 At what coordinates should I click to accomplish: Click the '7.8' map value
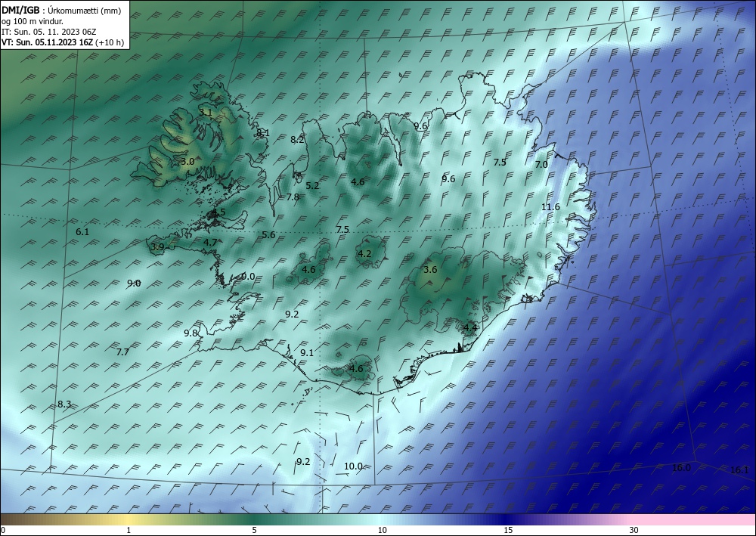(293, 197)
